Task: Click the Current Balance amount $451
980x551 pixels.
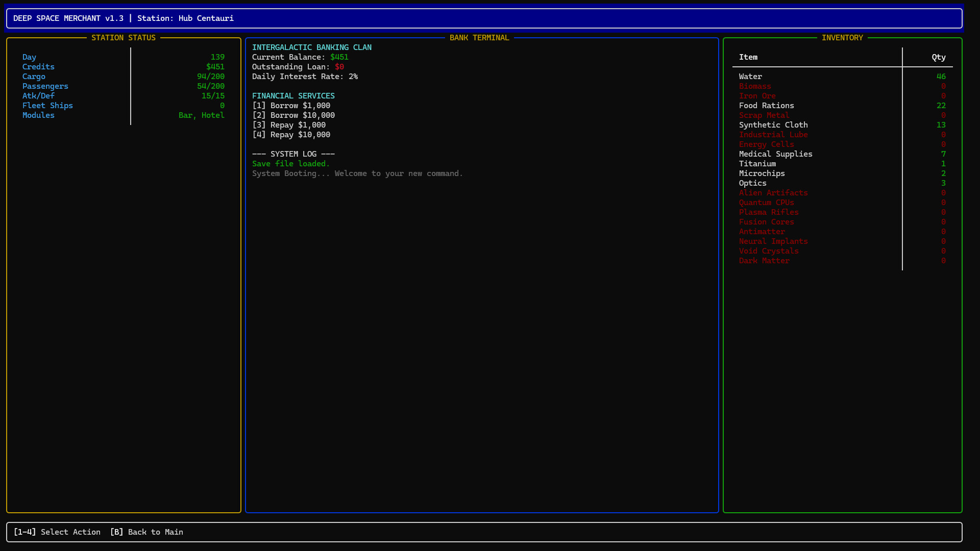Action: click(x=339, y=57)
